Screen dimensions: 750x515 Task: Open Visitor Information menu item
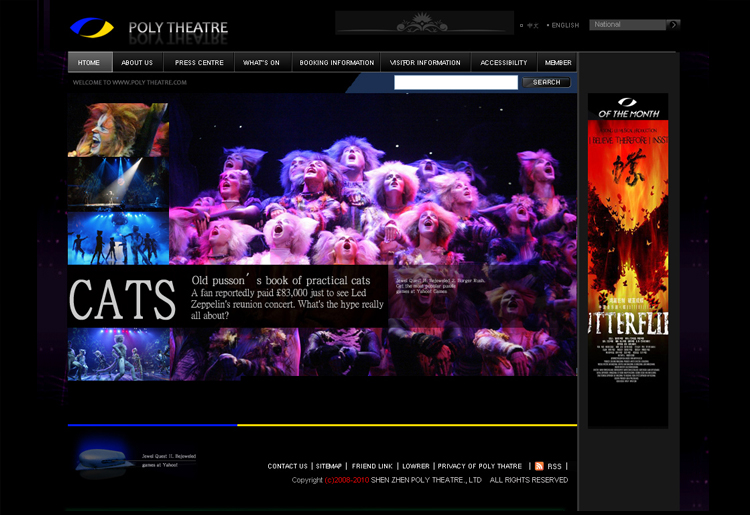click(425, 62)
